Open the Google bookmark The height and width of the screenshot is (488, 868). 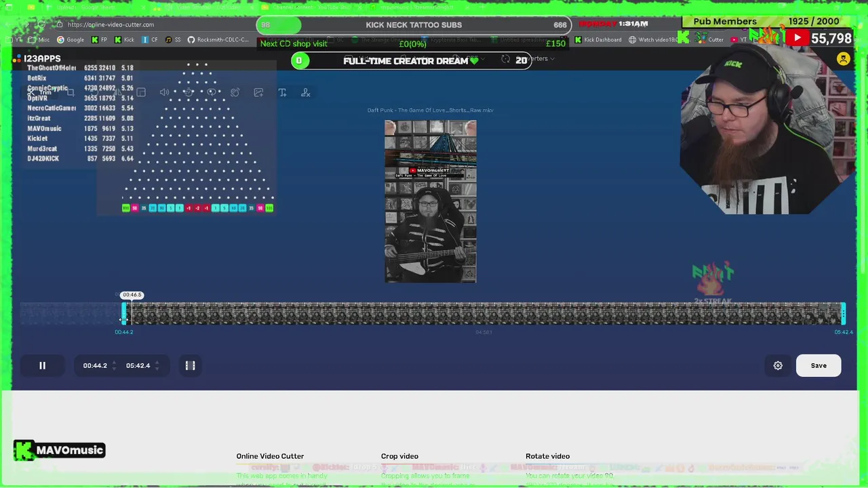[x=71, y=40]
